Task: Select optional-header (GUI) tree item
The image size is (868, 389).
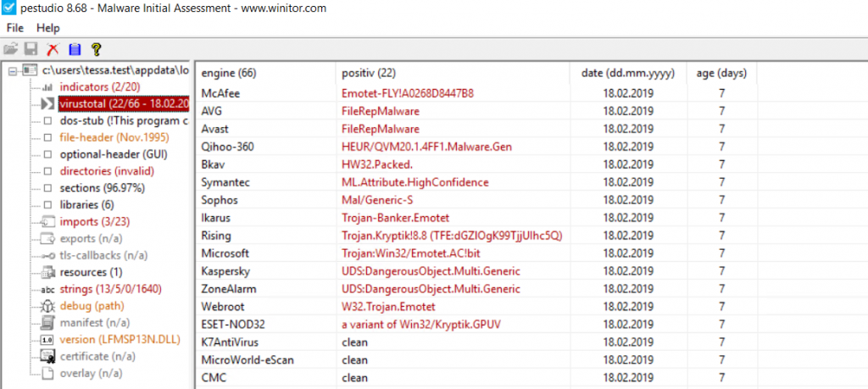Action: (114, 154)
